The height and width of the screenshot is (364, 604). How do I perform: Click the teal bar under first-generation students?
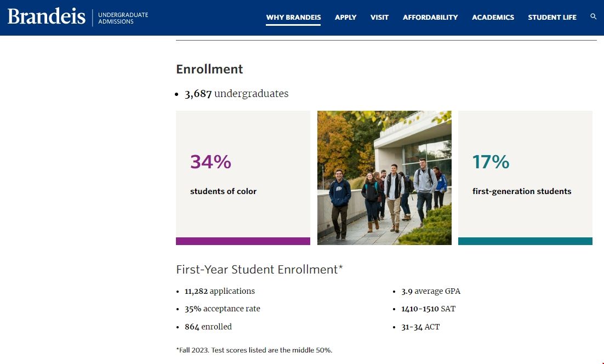(x=525, y=241)
